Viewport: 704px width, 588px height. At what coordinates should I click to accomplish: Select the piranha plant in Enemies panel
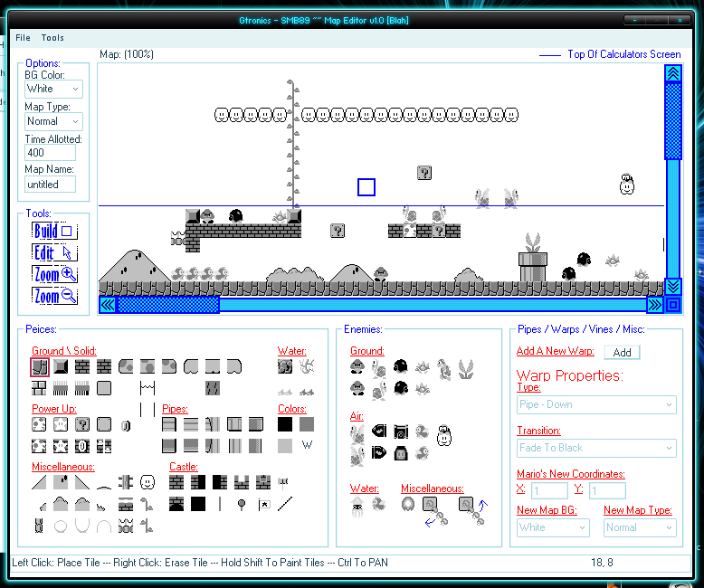pos(466,369)
